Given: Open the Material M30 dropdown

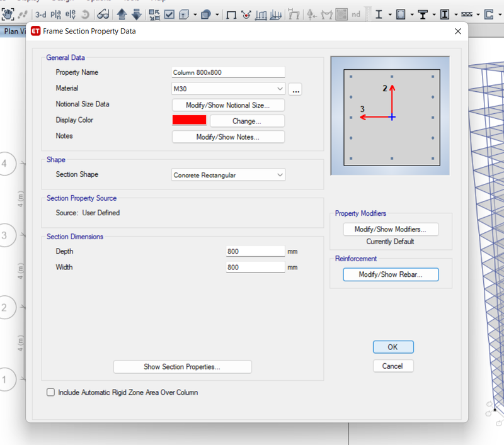Looking at the screenshot, I should pos(228,89).
